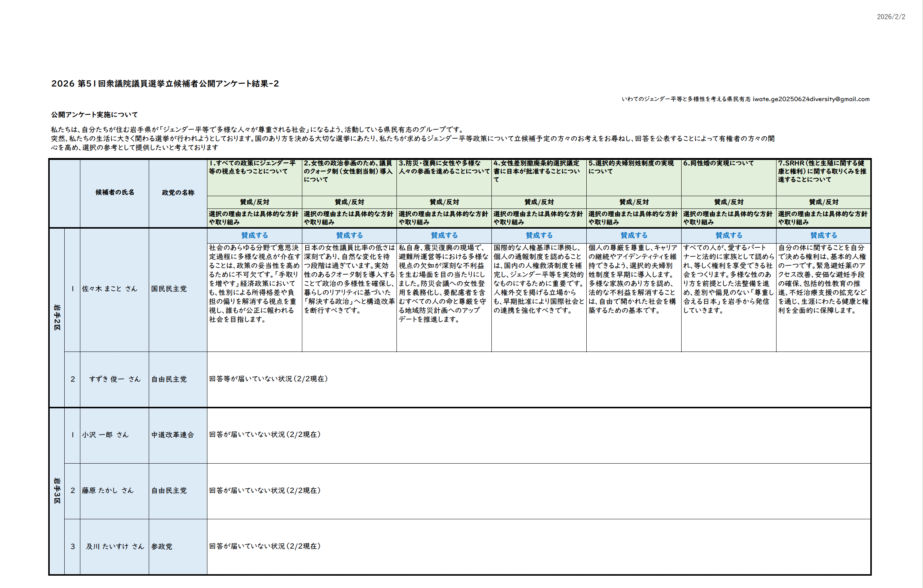Select the 候補者の氏名 header cell
The height and width of the screenshot is (588, 923).
115,192
